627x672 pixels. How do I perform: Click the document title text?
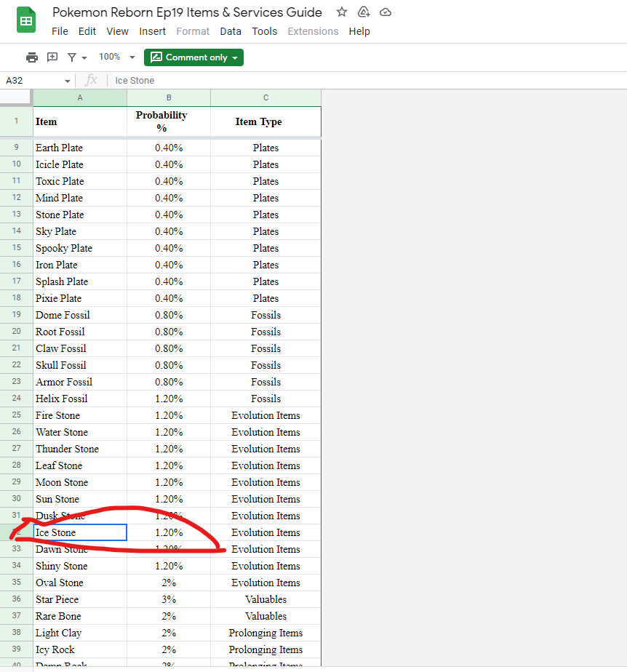tap(187, 12)
